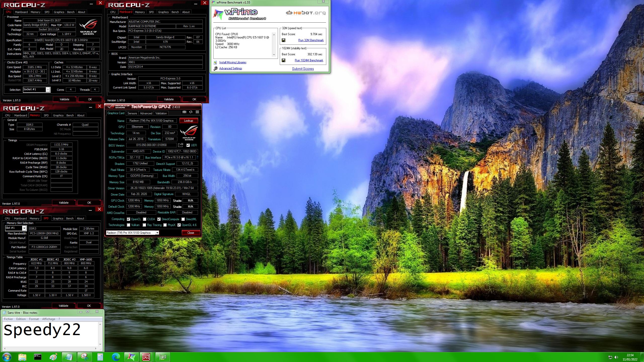Open the Windows Start menu orb
Viewport: 644px width, 362px height.
pos(7,357)
